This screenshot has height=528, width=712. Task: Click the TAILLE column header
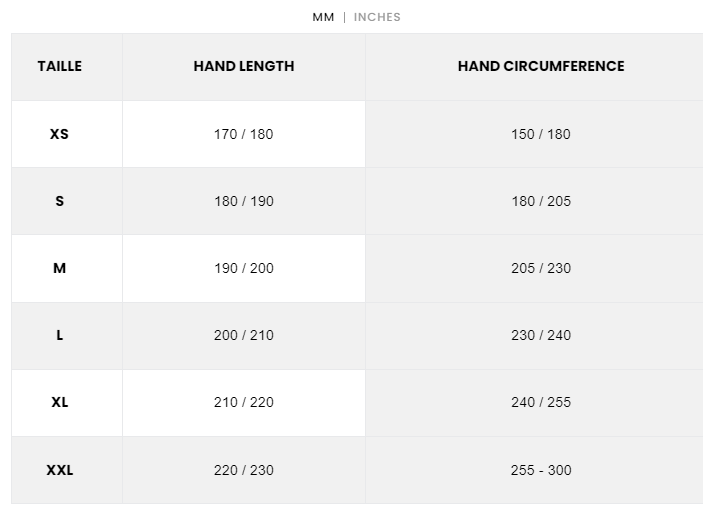(x=60, y=66)
